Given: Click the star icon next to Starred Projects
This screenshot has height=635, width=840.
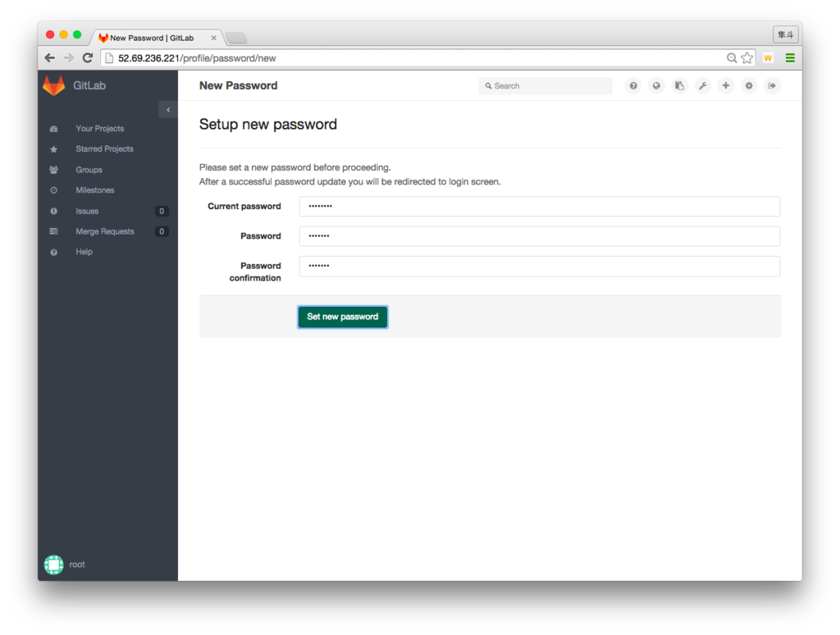Looking at the screenshot, I should coord(53,149).
